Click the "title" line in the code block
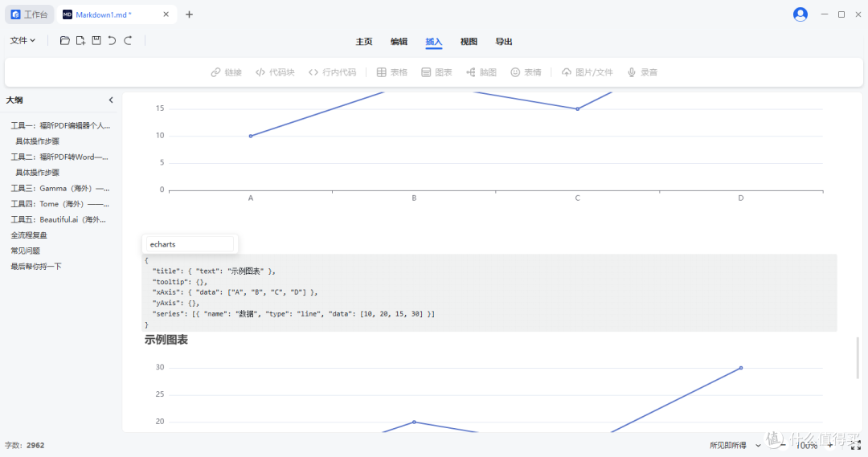The image size is (868, 457). [214, 271]
